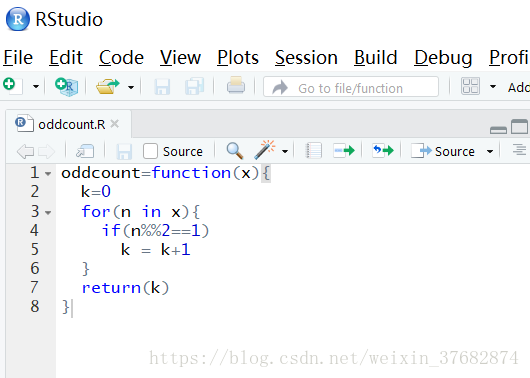Open the Plots menu
This screenshot has width=530, height=378.
pyautogui.click(x=238, y=57)
